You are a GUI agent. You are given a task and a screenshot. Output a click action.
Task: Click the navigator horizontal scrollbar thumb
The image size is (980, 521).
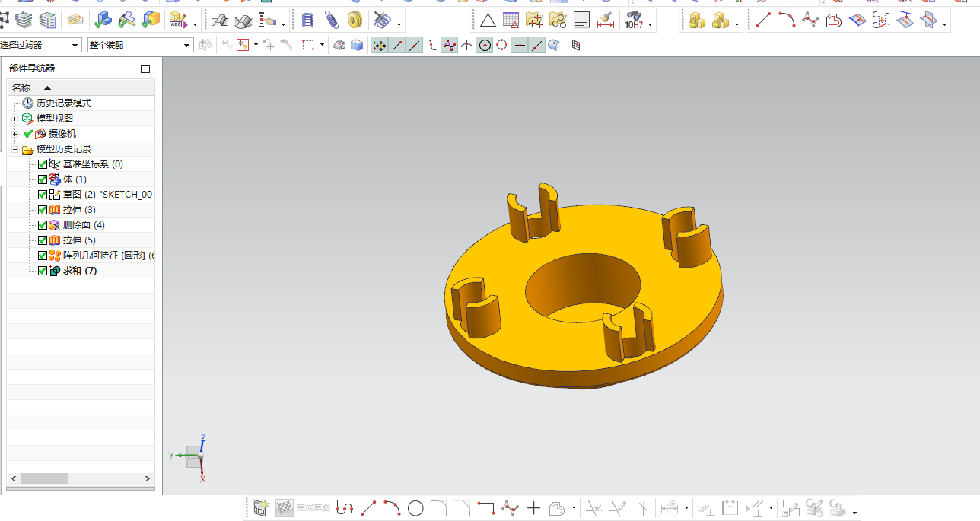[44, 478]
